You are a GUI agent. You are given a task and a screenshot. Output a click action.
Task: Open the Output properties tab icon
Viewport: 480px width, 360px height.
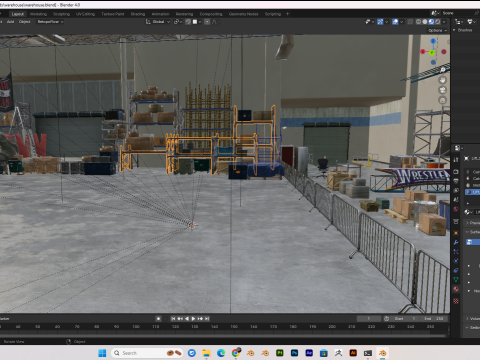coord(456,181)
